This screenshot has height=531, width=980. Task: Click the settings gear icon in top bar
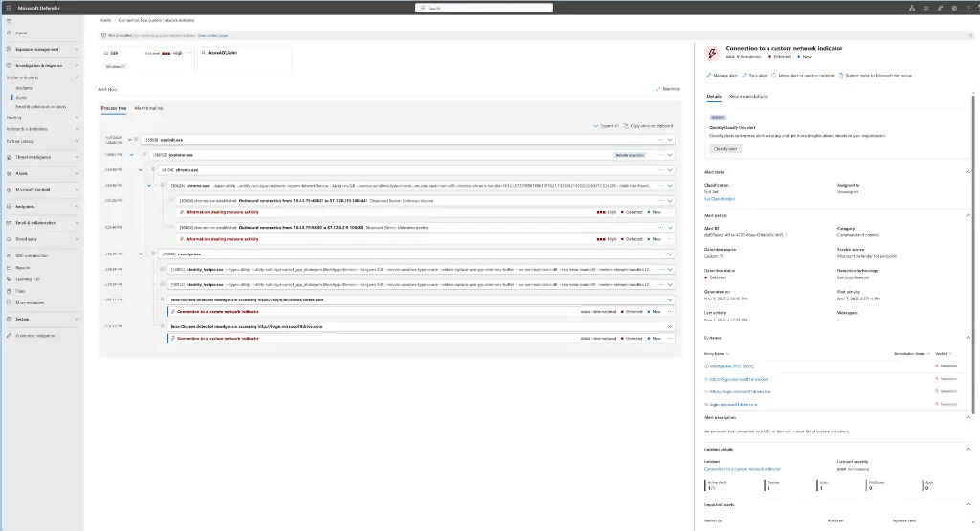[x=954, y=8]
